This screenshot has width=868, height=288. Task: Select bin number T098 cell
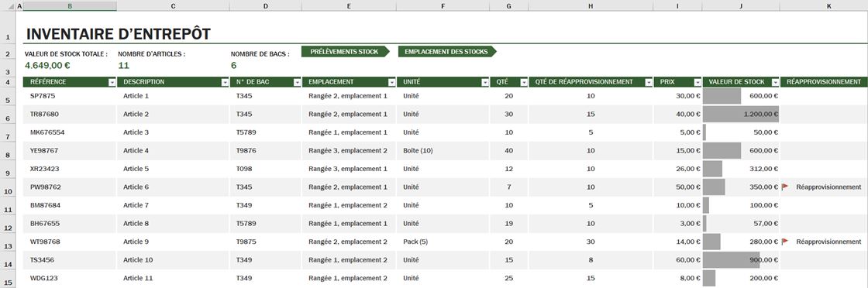[x=266, y=169]
